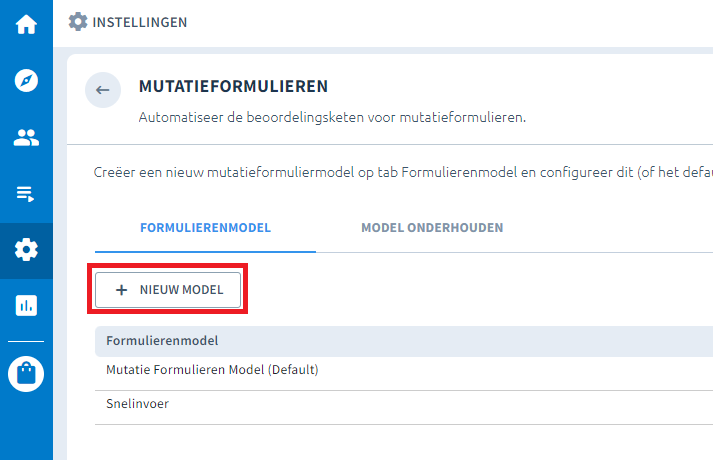Switch to the Formulierenmodel tab
This screenshot has height=460, width=713.
point(205,228)
